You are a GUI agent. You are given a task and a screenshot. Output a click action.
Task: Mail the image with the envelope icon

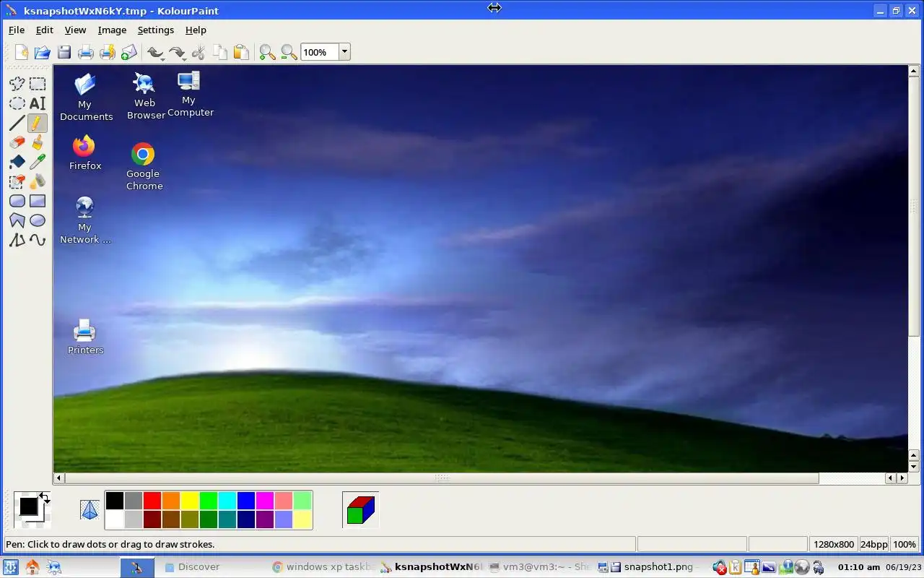pyautogui.click(x=129, y=52)
